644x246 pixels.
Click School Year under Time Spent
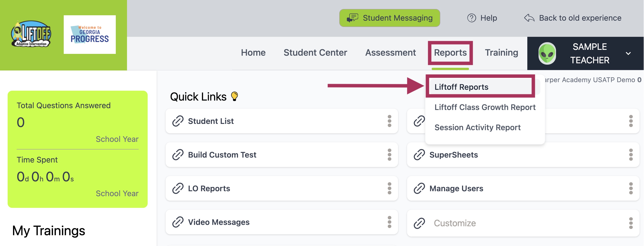[x=117, y=193]
